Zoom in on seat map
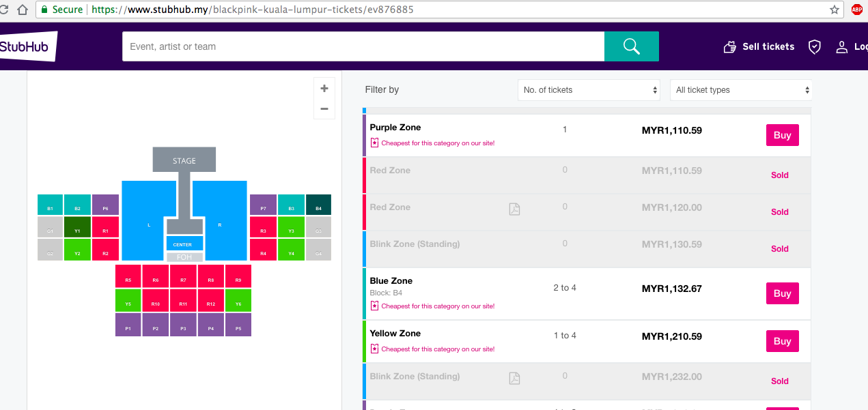The image size is (868, 410). coord(324,89)
